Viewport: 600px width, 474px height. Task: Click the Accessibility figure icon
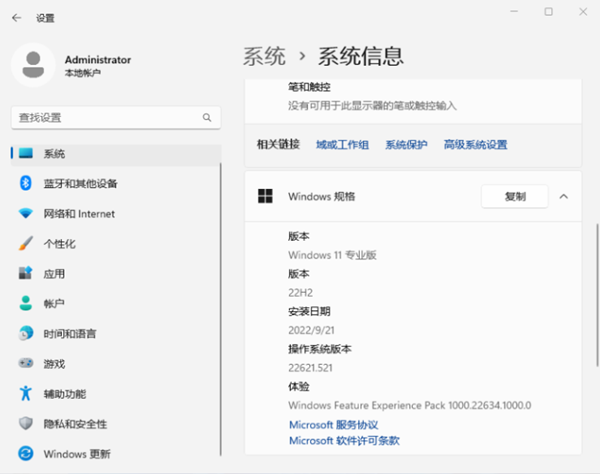(26, 393)
